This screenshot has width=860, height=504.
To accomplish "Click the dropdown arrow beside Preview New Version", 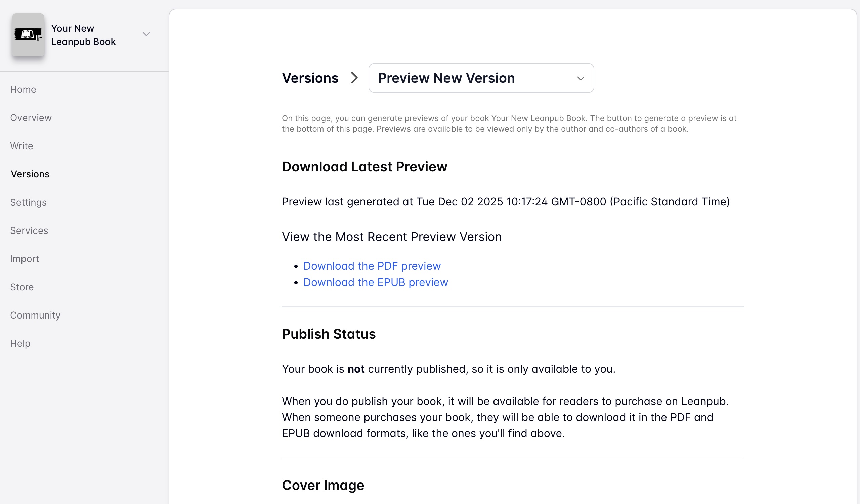I will (x=580, y=79).
